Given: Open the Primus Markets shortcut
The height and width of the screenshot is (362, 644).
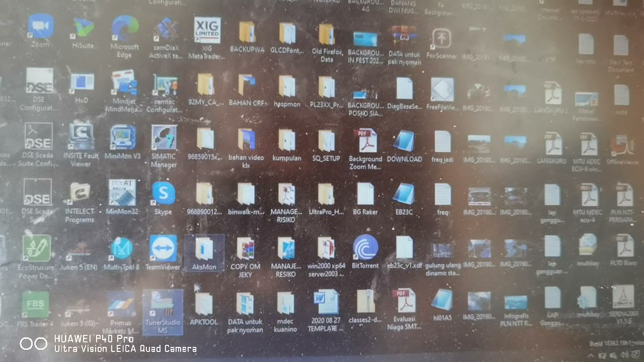Looking at the screenshot, I should (121, 313).
